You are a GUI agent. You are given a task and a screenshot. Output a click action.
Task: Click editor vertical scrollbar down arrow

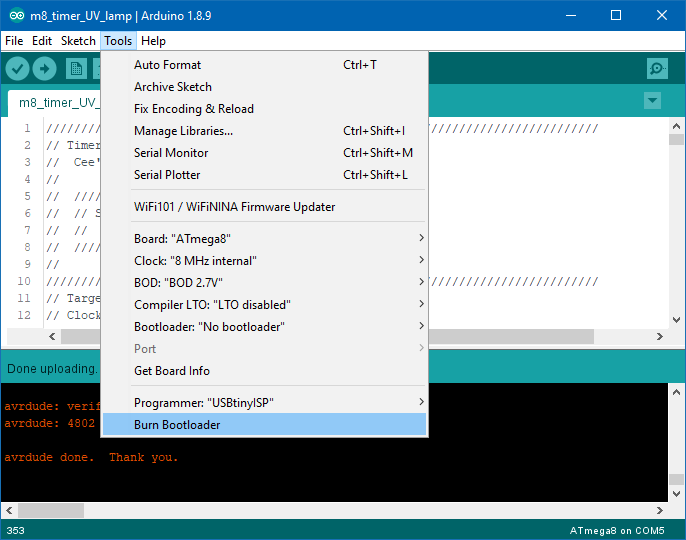676,320
